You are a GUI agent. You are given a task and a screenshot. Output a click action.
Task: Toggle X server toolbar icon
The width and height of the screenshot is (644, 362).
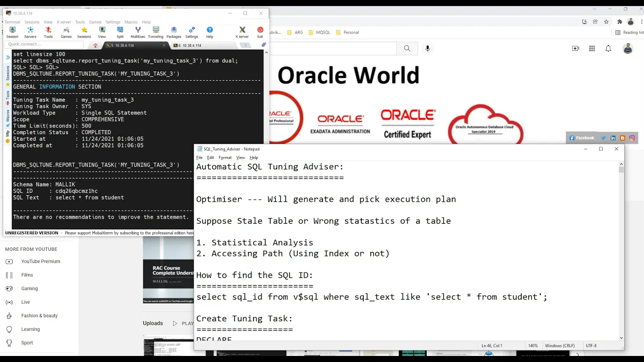pyautogui.click(x=242, y=33)
